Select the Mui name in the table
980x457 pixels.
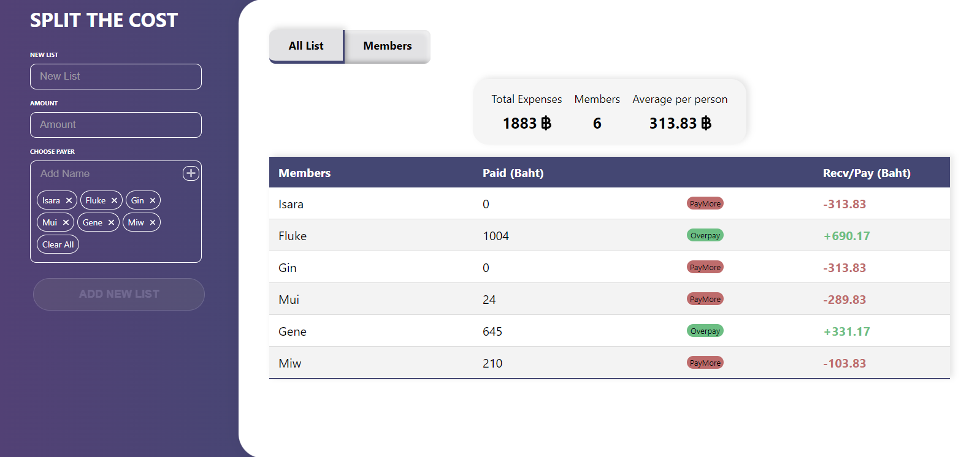click(x=289, y=300)
